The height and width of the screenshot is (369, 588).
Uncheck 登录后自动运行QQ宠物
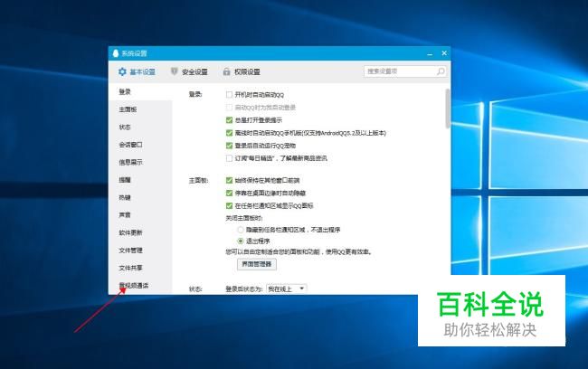coord(229,146)
